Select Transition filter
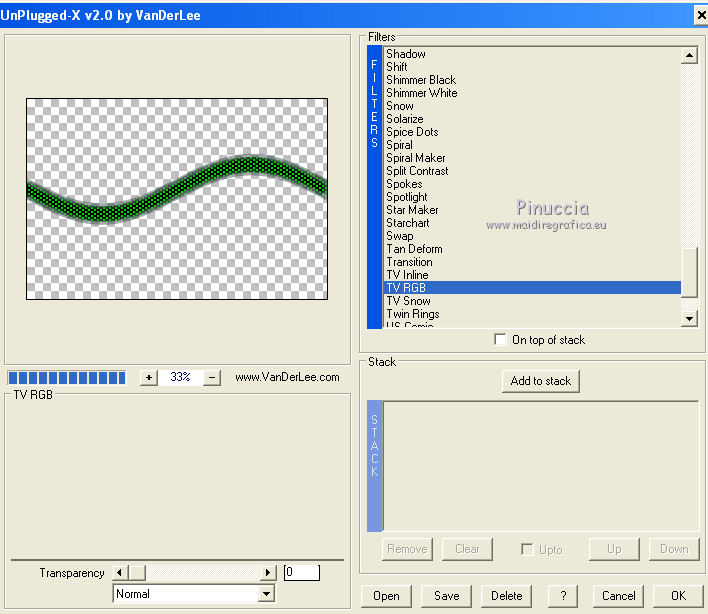Viewport: 708px width, 614px height. [532, 262]
